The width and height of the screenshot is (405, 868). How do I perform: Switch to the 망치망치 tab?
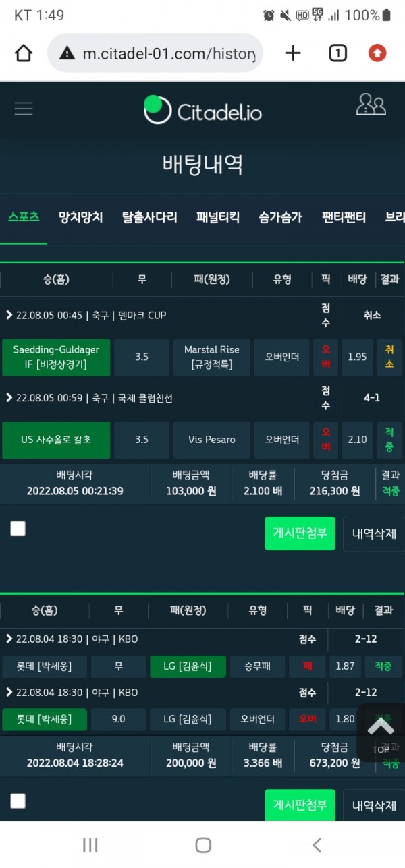81,217
